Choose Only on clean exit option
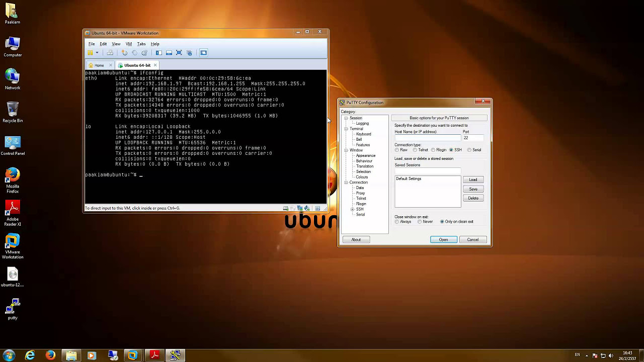644x362 pixels. 442,222
